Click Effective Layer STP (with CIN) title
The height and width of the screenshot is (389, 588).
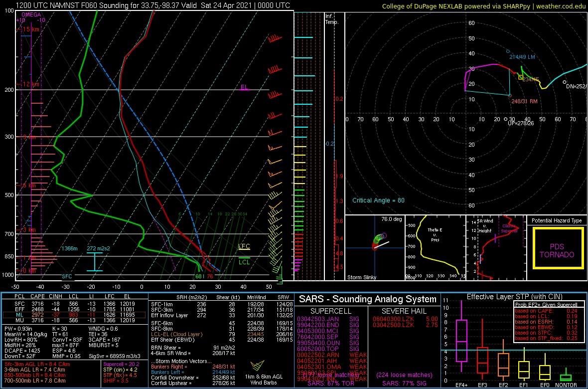pyautogui.click(x=514, y=297)
